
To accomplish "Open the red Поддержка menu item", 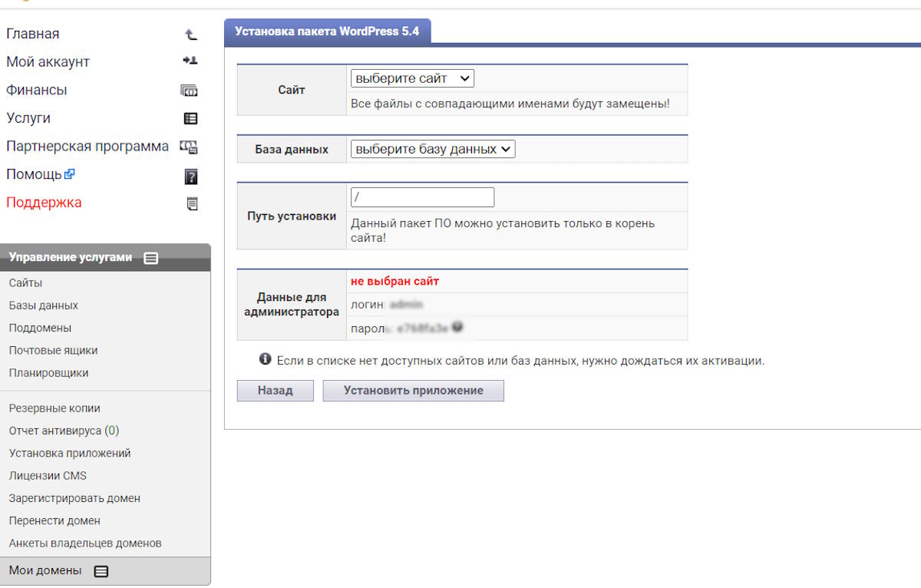I will (44, 203).
